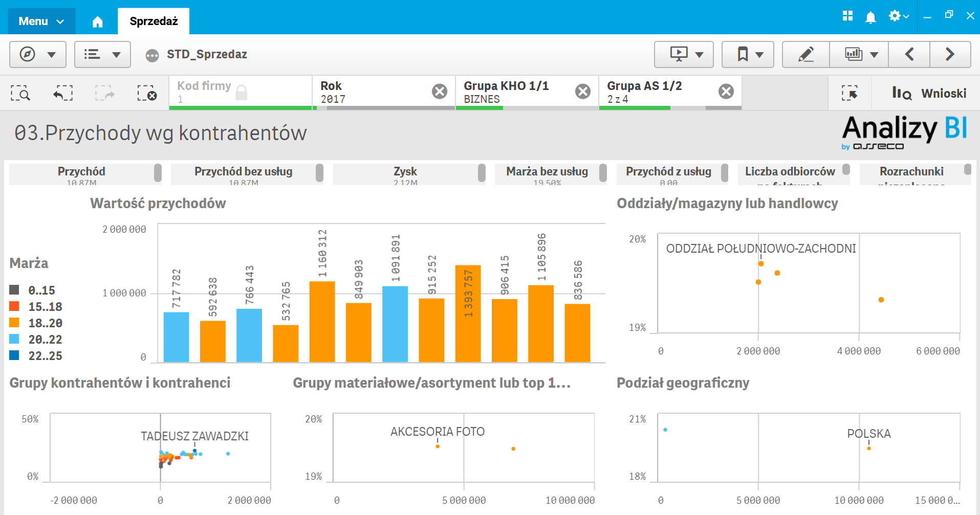Click the Grupy kontrahentów i kontrahenci title

[x=120, y=383]
